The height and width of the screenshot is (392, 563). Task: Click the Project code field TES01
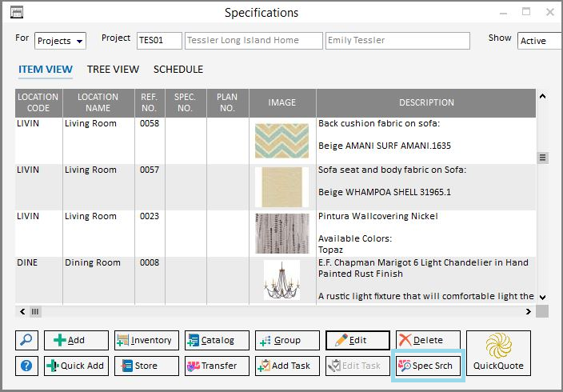(159, 41)
